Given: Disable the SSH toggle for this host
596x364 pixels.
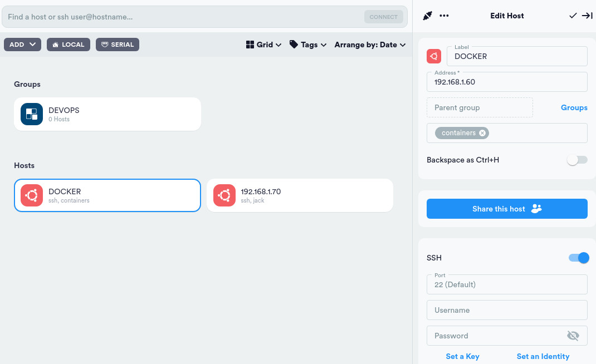Looking at the screenshot, I should tap(577, 258).
